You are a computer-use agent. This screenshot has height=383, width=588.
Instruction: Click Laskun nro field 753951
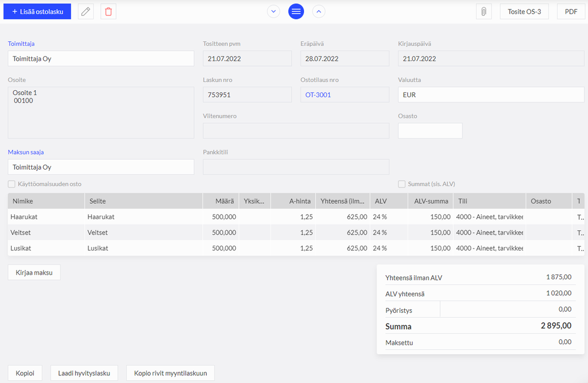(x=247, y=95)
